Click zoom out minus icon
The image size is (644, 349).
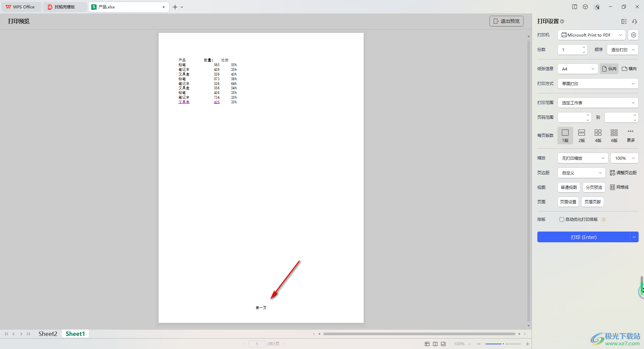pos(479,344)
